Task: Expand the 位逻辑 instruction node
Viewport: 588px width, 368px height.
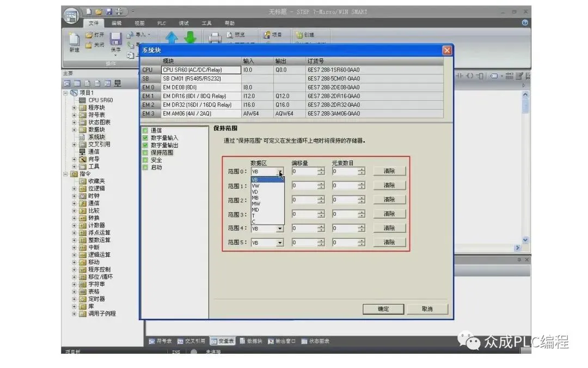Action: point(74,189)
